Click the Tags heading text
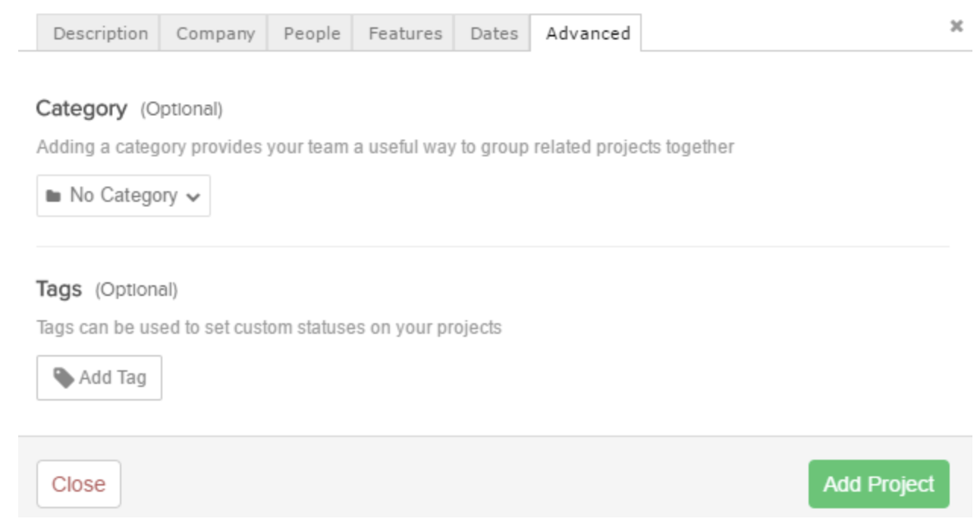Screen dimensions: 980x525 coord(59,290)
